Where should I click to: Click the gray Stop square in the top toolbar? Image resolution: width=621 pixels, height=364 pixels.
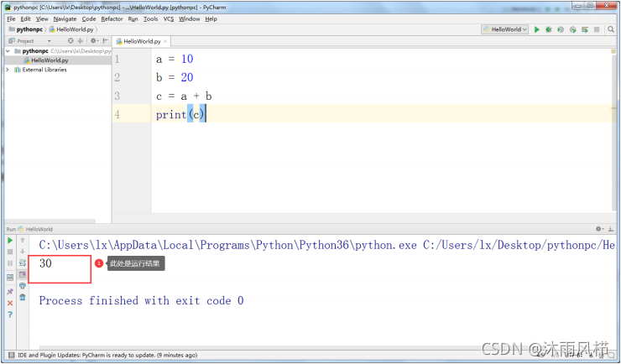point(597,29)
